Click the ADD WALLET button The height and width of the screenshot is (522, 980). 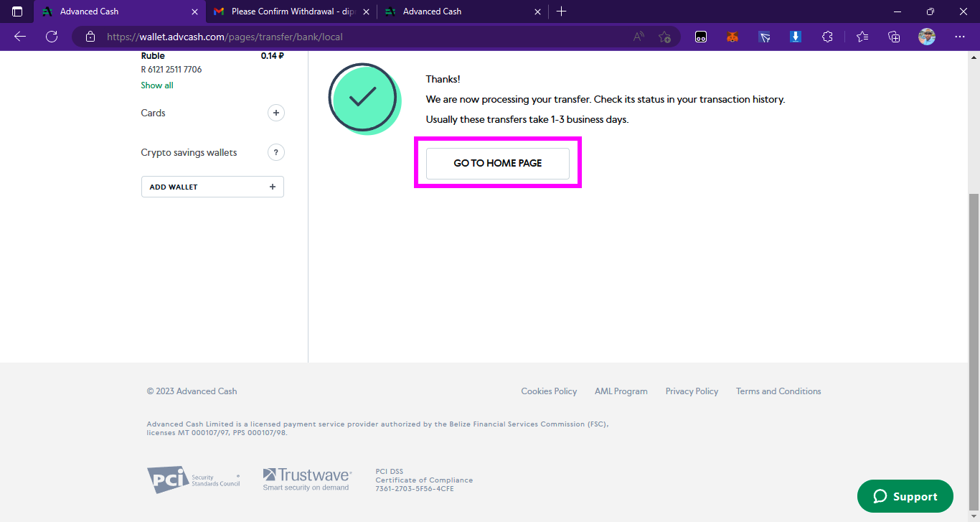[212, 187]
